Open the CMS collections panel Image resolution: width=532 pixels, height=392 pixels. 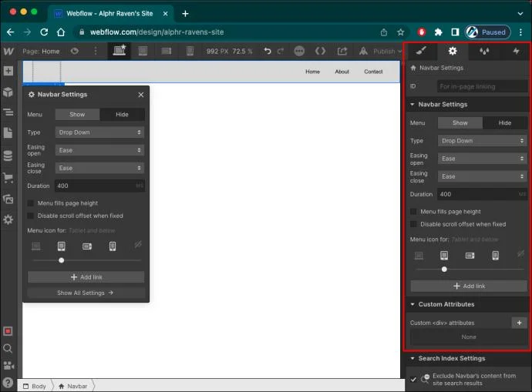(8, 156)
